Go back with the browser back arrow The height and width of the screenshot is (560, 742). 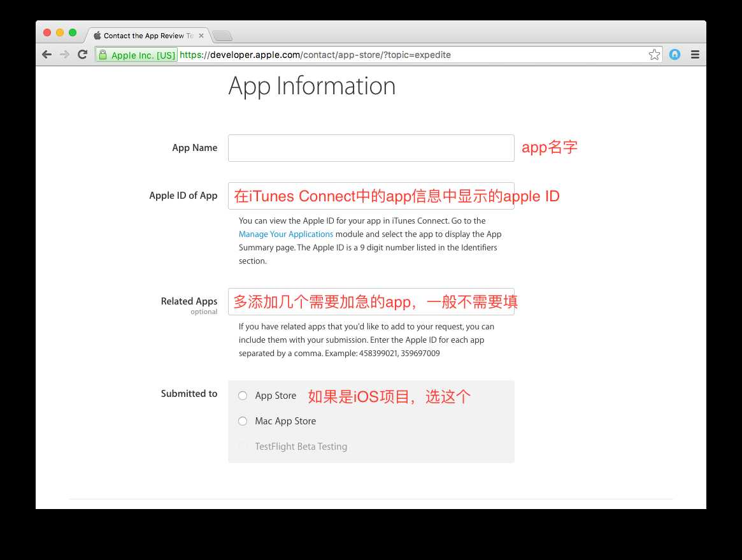coord(47,54)
